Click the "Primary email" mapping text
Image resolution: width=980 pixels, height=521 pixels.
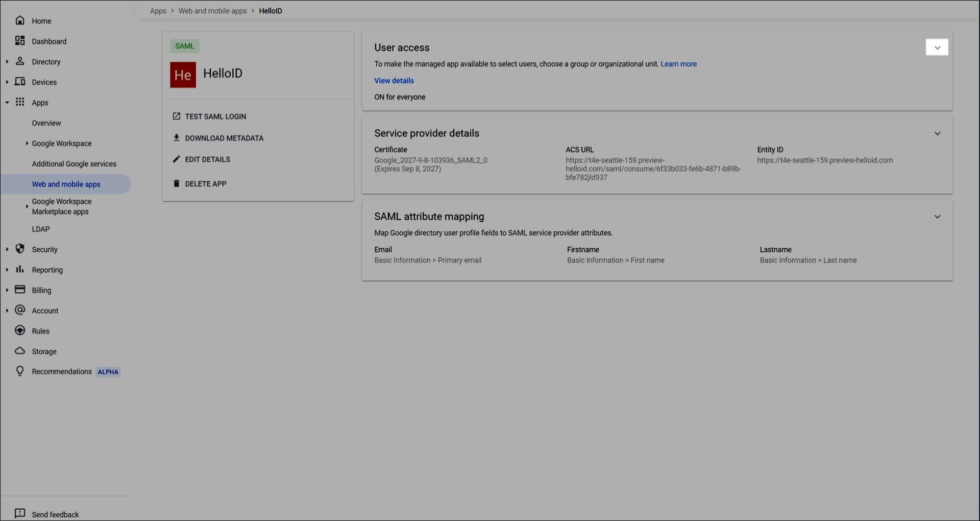point(460,260)
